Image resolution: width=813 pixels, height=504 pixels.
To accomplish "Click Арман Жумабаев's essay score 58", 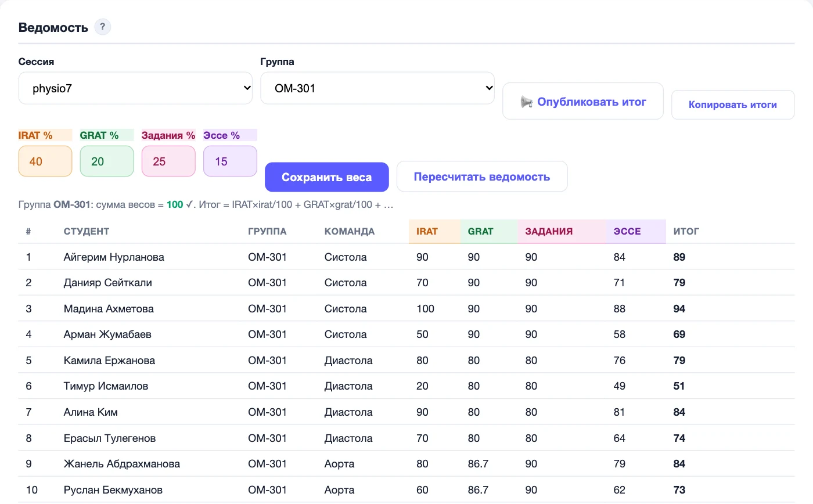I will [619, 334].
